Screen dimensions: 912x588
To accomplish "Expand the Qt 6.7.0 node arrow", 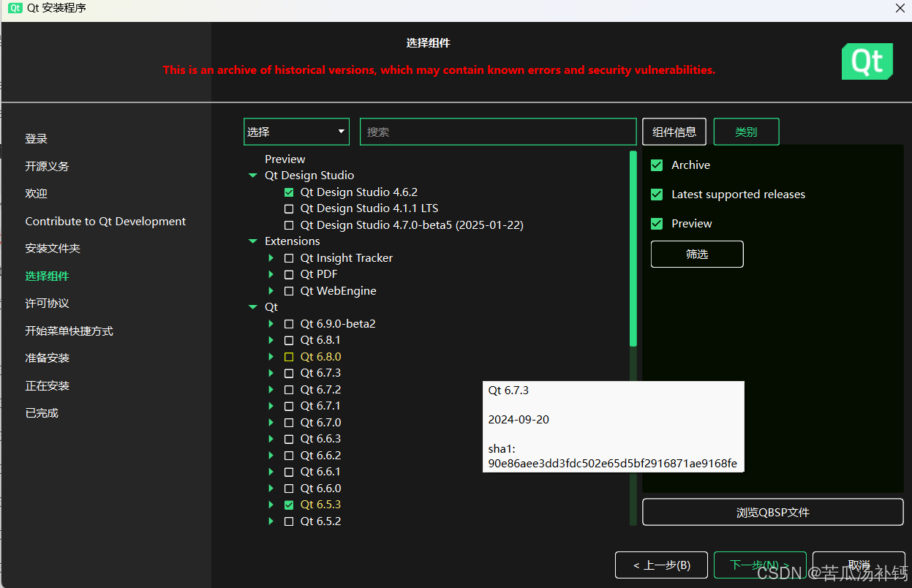I will pos(271,423).
